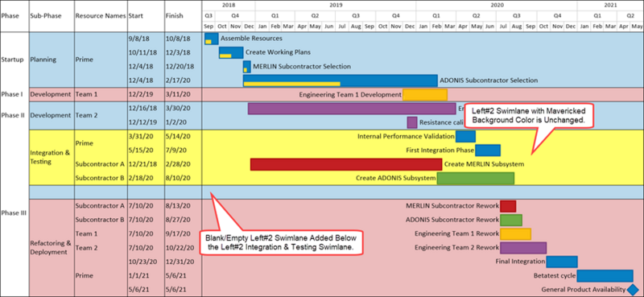Select the 2020 year header in timescale
Viewport: 644px width, 297px height.
[497, 6]
